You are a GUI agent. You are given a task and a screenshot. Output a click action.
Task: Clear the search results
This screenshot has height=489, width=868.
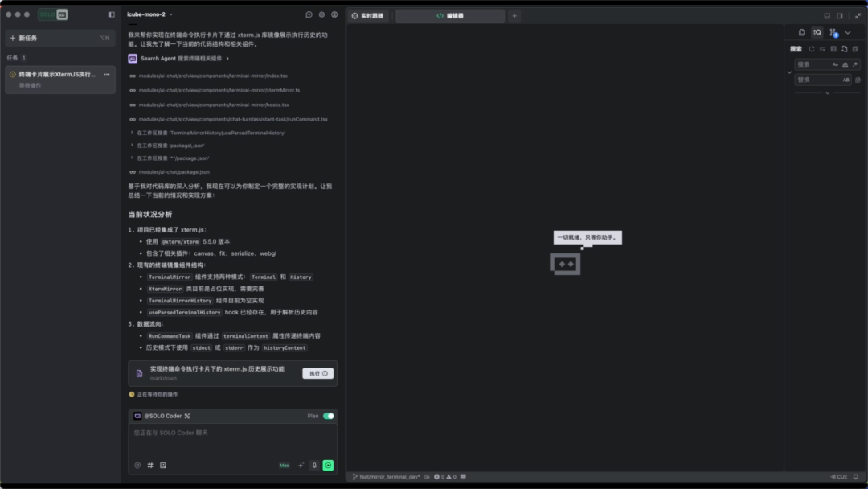click(823, 49)
